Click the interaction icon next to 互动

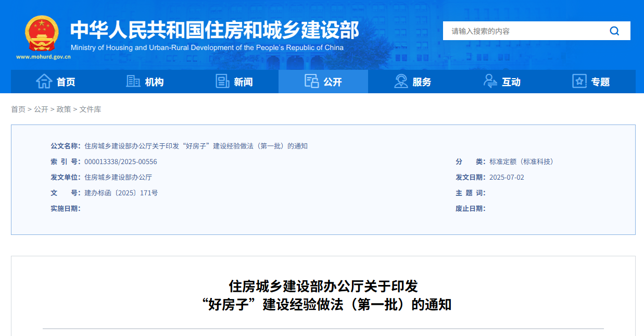click(x=489, y=81)
